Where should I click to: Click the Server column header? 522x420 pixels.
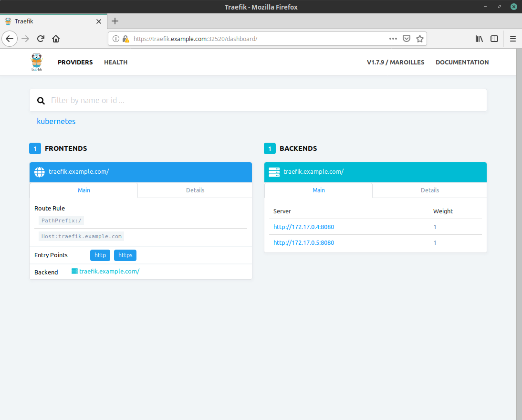(x=282, y=211)
